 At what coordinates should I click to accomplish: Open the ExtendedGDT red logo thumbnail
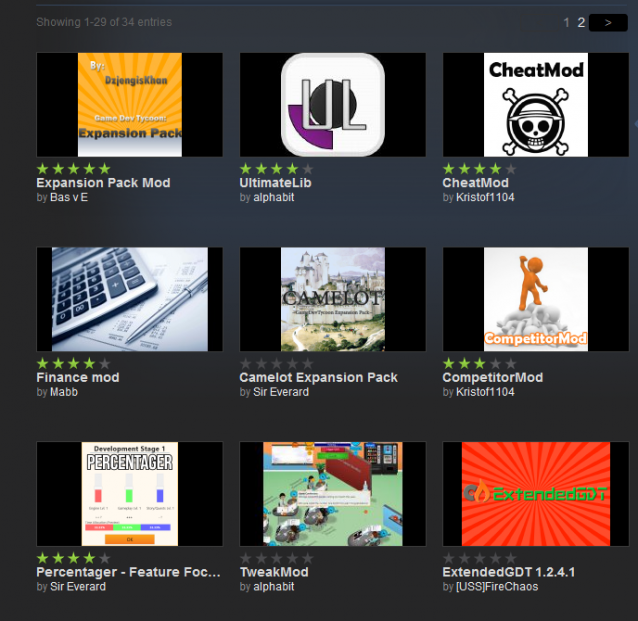(535, 494)
